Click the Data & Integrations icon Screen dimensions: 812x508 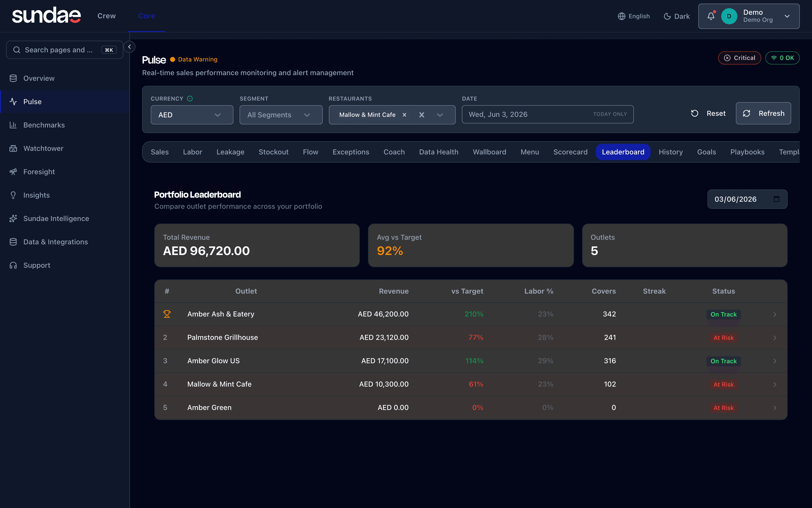(13, 242)
